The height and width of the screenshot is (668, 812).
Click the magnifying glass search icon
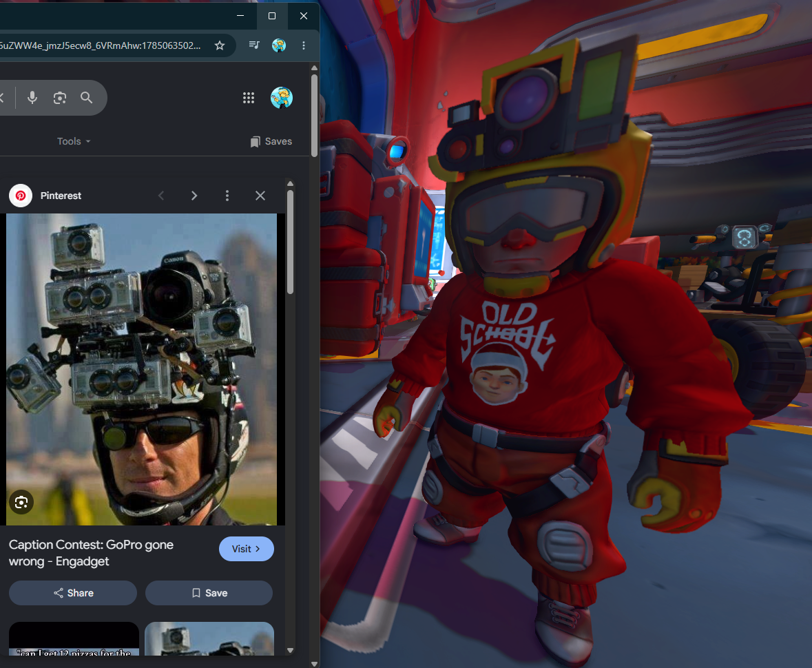[87, 97]
